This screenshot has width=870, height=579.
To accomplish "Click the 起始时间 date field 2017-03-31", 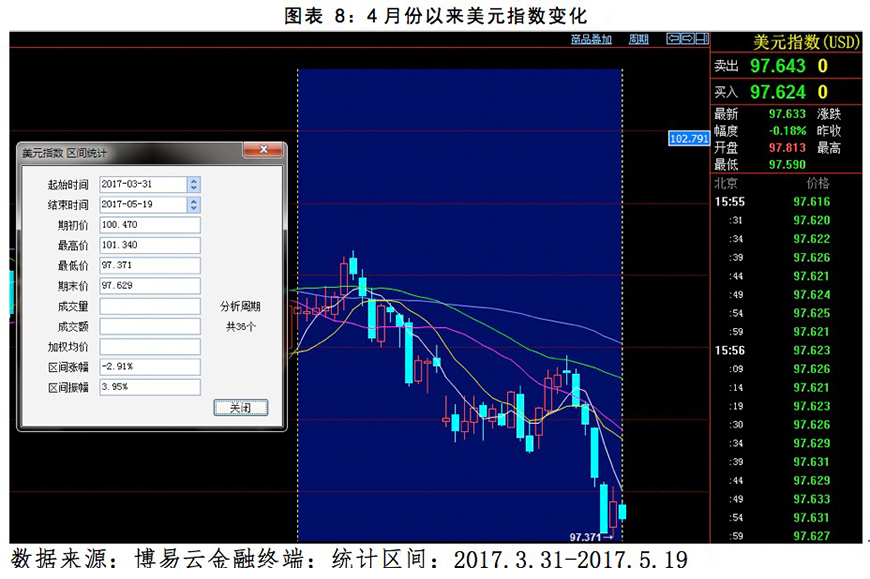I will (142, 185).
